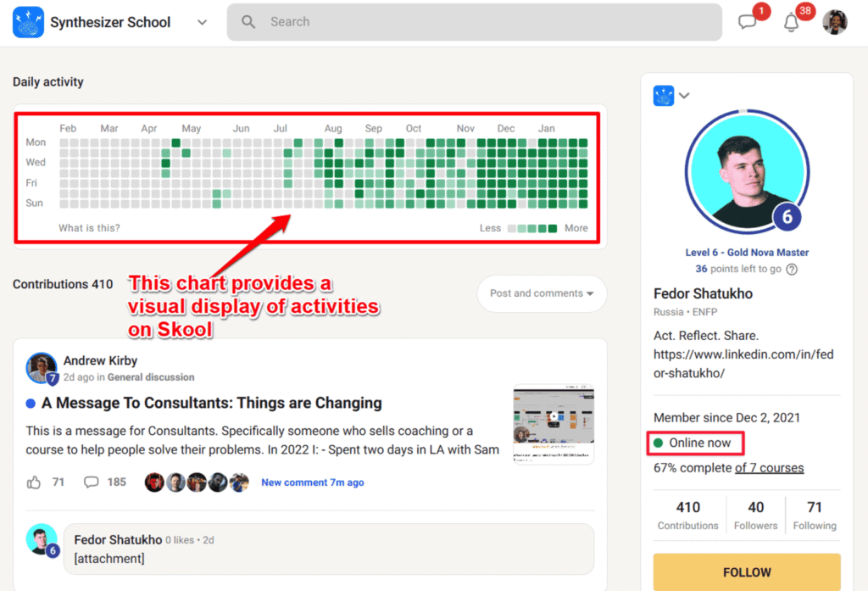
Task: Open the 'New comment 7m ago' link
Action: pos(313,482)
